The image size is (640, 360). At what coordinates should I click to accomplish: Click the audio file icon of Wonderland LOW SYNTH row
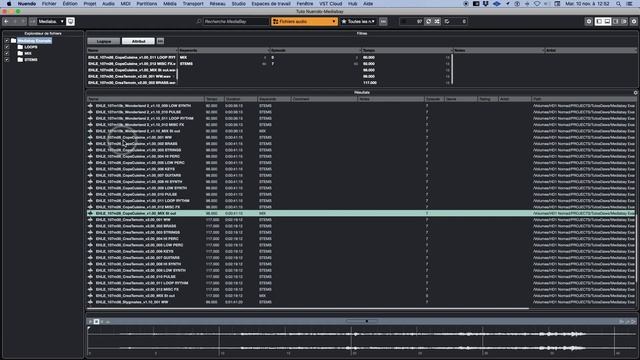coord(90,106)
